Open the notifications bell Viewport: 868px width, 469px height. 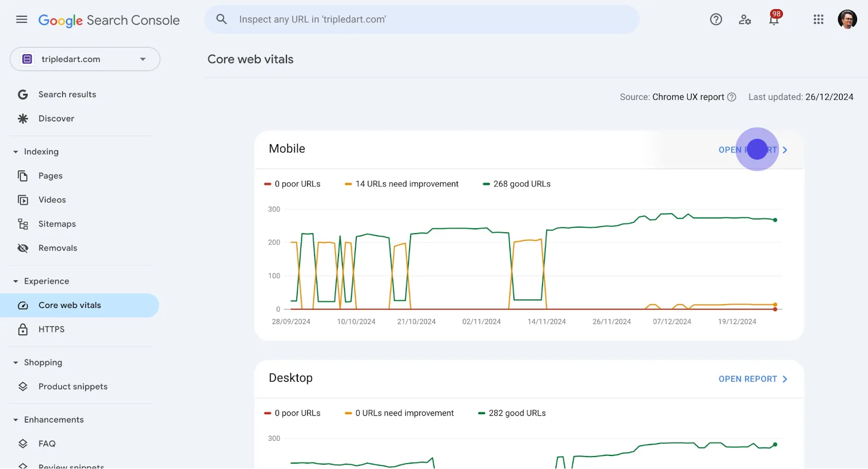pyautogui.click(x=774, y=20)
